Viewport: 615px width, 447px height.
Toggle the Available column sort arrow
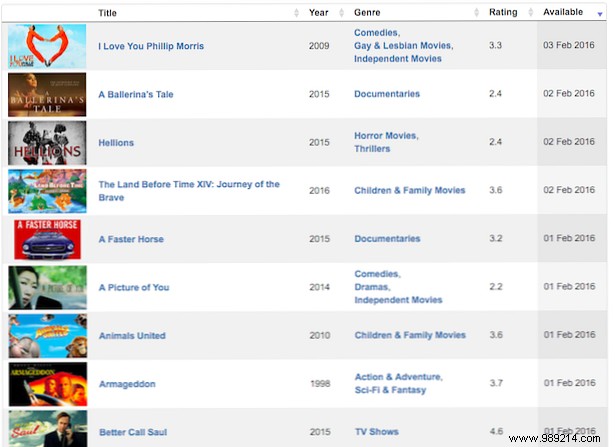tap(599, 13)
